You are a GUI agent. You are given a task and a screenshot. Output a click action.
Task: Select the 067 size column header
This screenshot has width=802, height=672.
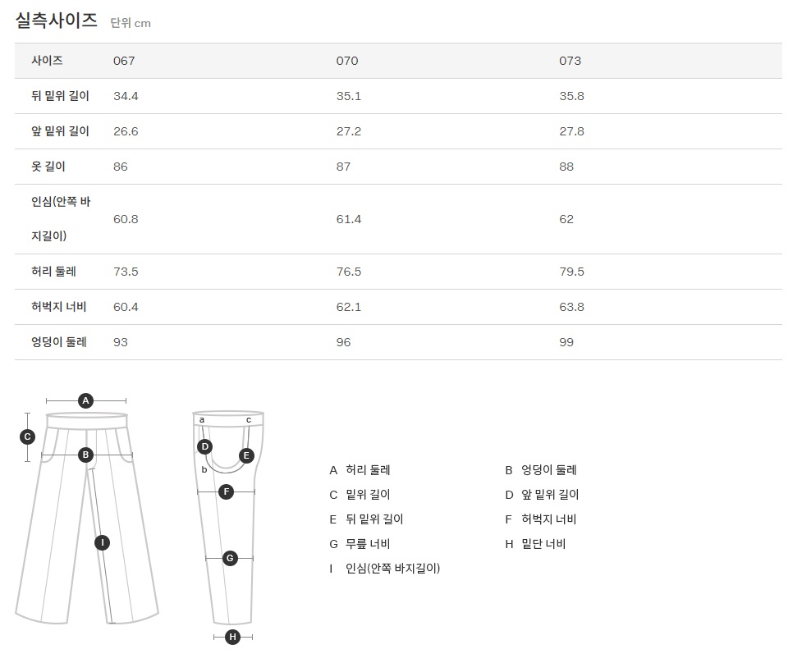124,61
